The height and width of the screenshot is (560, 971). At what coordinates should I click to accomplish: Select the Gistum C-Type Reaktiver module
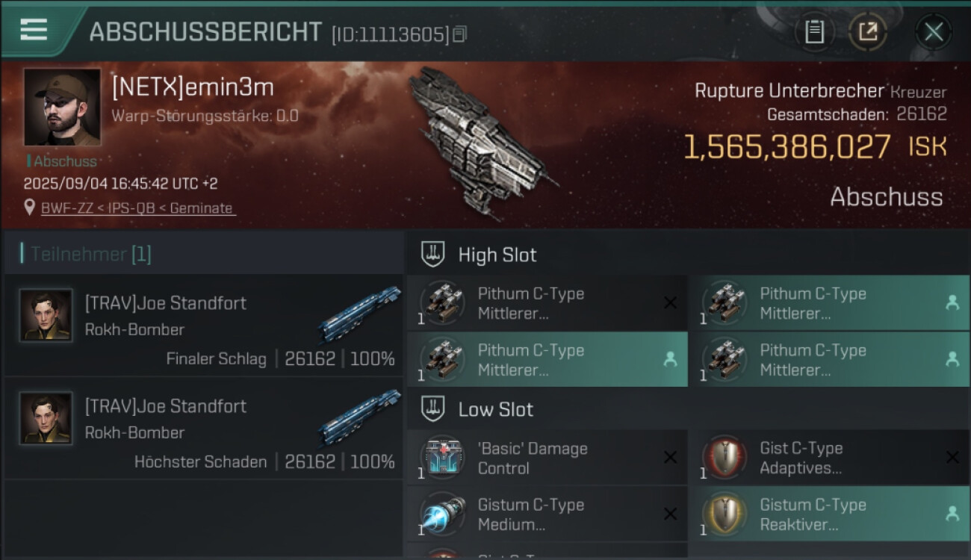tap(829, 514)
